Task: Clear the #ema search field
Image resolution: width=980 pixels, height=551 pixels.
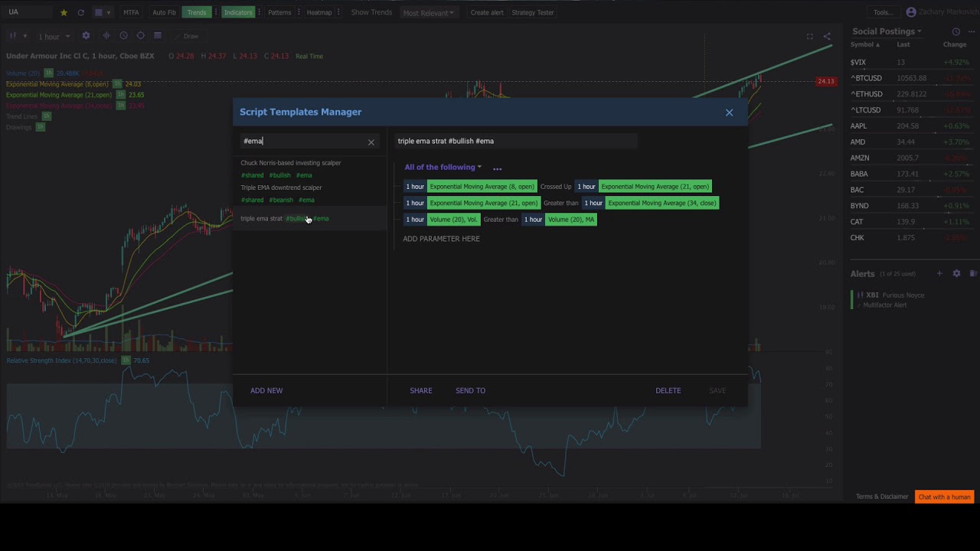Action: pos(371,142)
